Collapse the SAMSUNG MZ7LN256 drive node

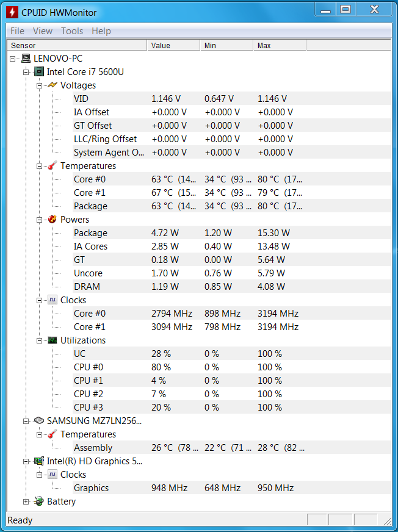(x=26, y=421)
